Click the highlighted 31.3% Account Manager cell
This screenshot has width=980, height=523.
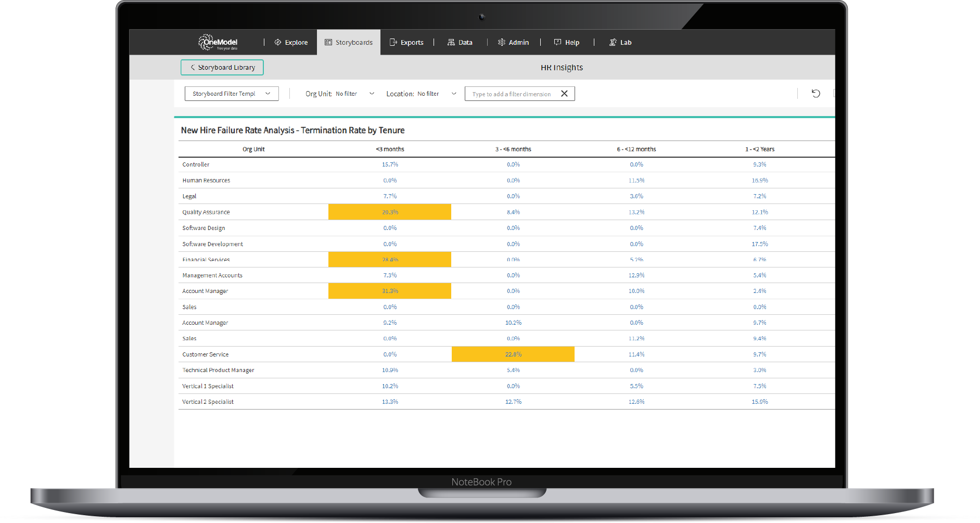point(390,291)
